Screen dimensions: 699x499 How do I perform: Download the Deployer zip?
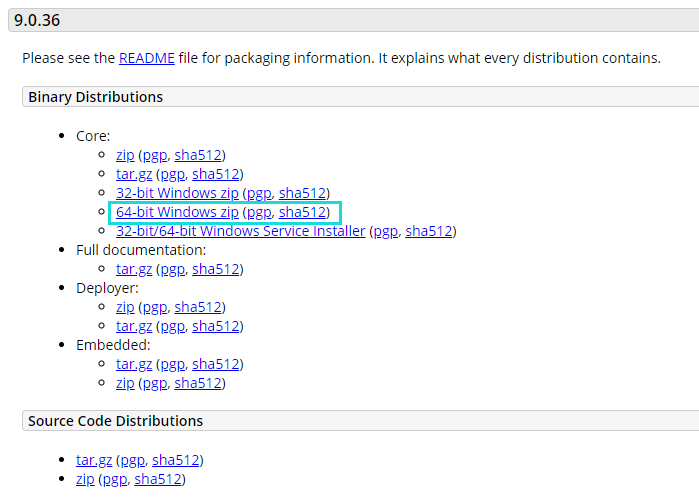pyautogui.click(x=125, y=307)
